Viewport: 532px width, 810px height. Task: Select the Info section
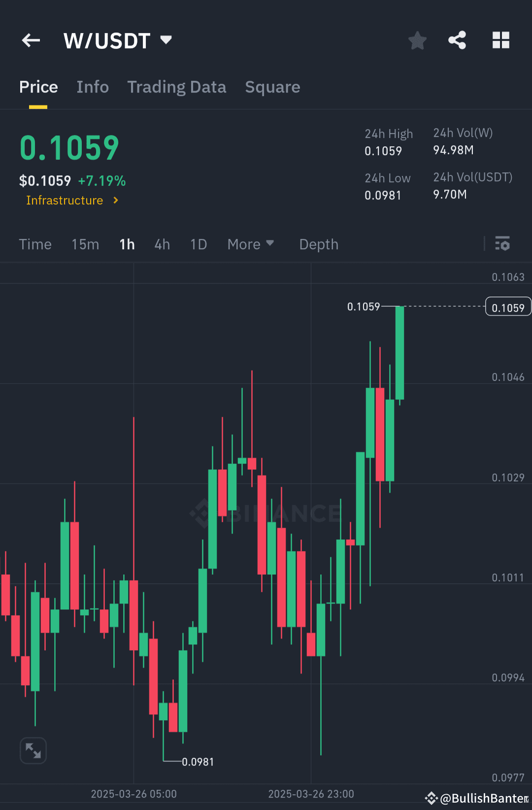pyautogui.click(x=93, y=87)
